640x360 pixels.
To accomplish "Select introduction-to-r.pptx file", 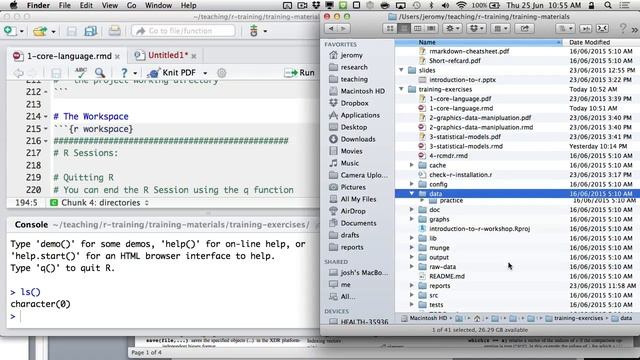I will coord(462,80).
